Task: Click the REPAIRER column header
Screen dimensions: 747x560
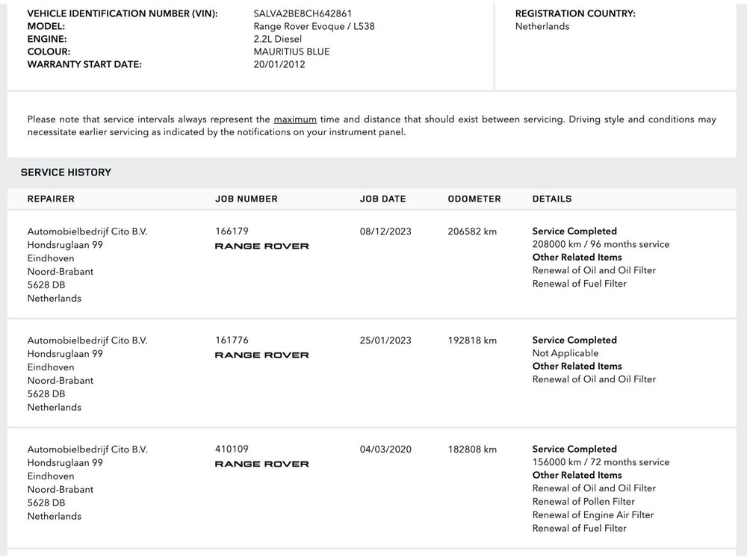Action: 51,199
